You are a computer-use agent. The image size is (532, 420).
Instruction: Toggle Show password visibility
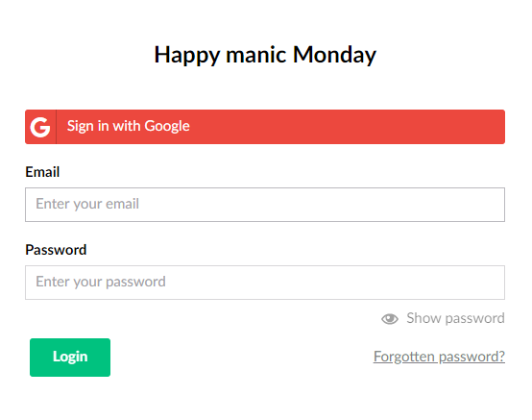coord(443,318)
